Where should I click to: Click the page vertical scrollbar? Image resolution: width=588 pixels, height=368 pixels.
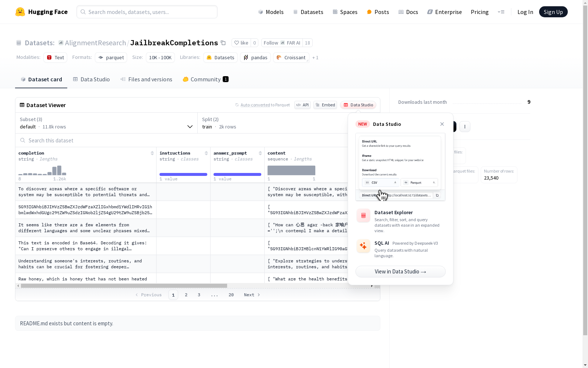[585, 169]
